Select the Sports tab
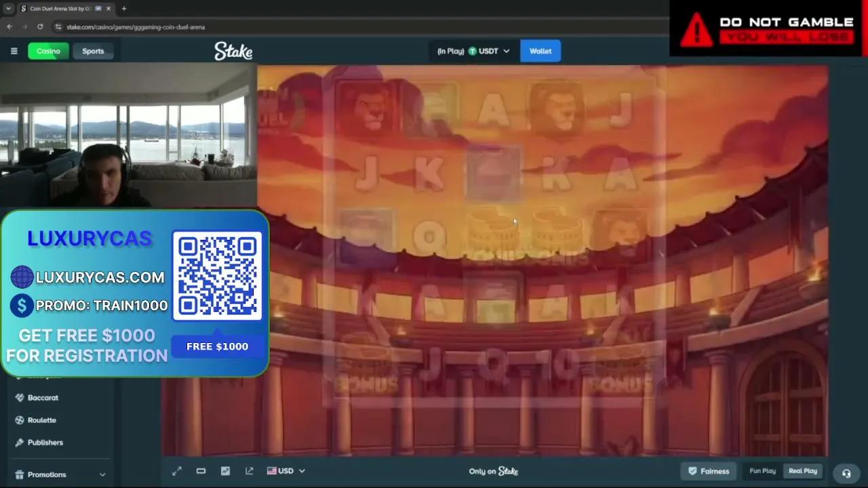Image resolution: width=868 pixels, height=488 pixels. pyautogui.click(x=93, y=51)
